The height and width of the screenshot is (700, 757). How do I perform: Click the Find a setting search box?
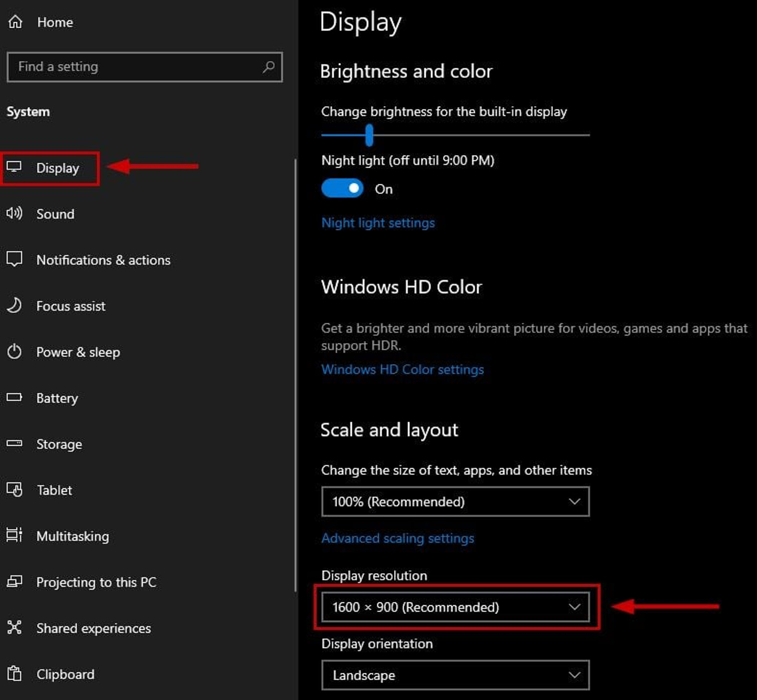click(144, 67)
